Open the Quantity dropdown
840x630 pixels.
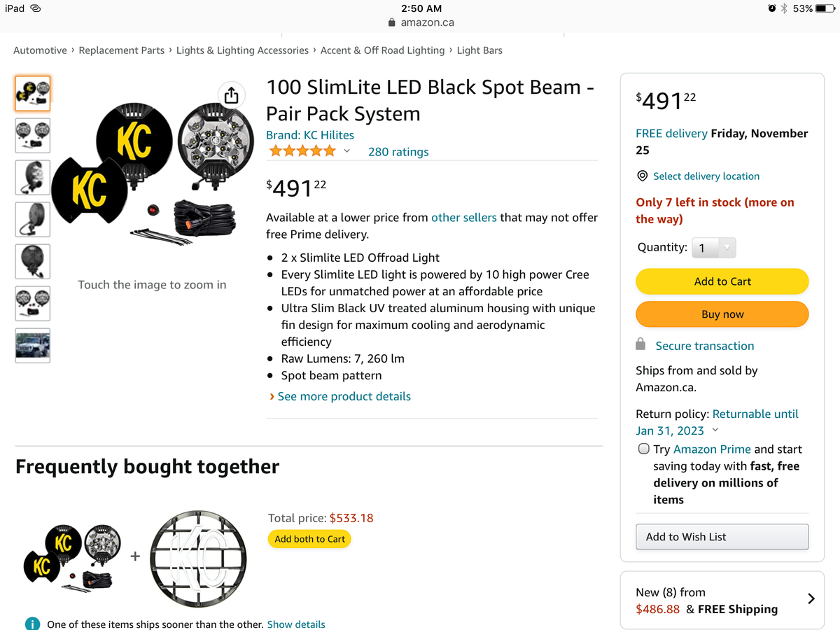coord(713,248)
